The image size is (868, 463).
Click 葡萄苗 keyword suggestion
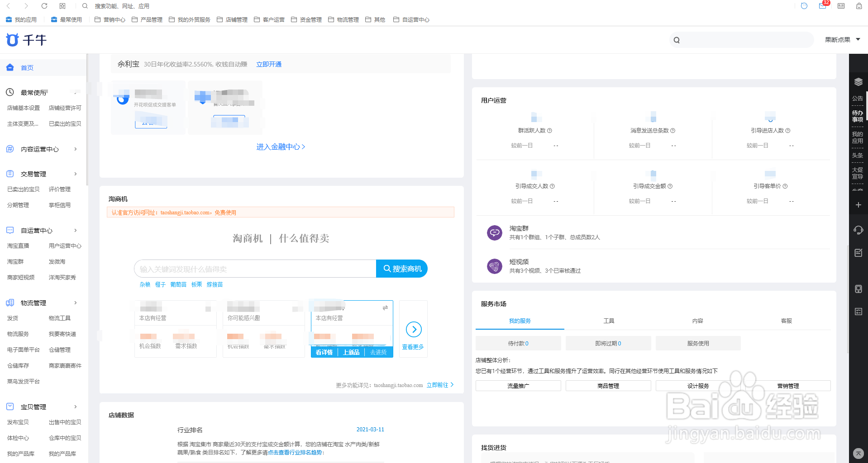tap(178, 284)
